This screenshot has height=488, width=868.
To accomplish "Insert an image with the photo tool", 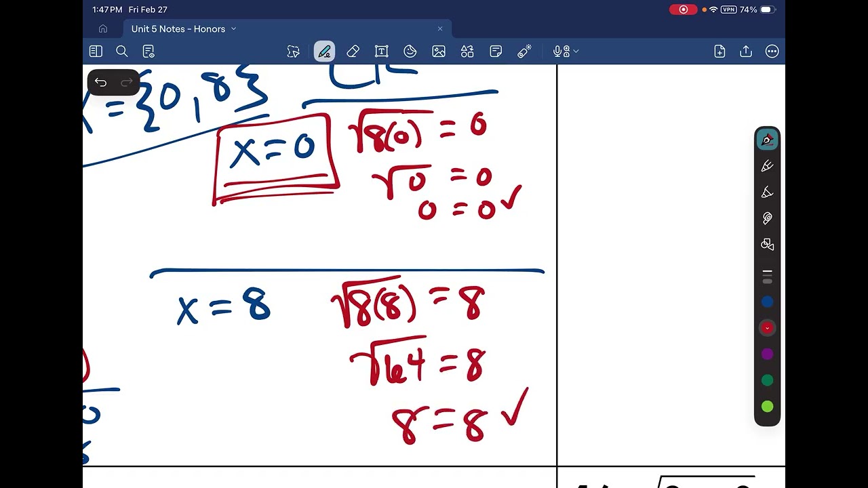I will (x=439, y=52).
